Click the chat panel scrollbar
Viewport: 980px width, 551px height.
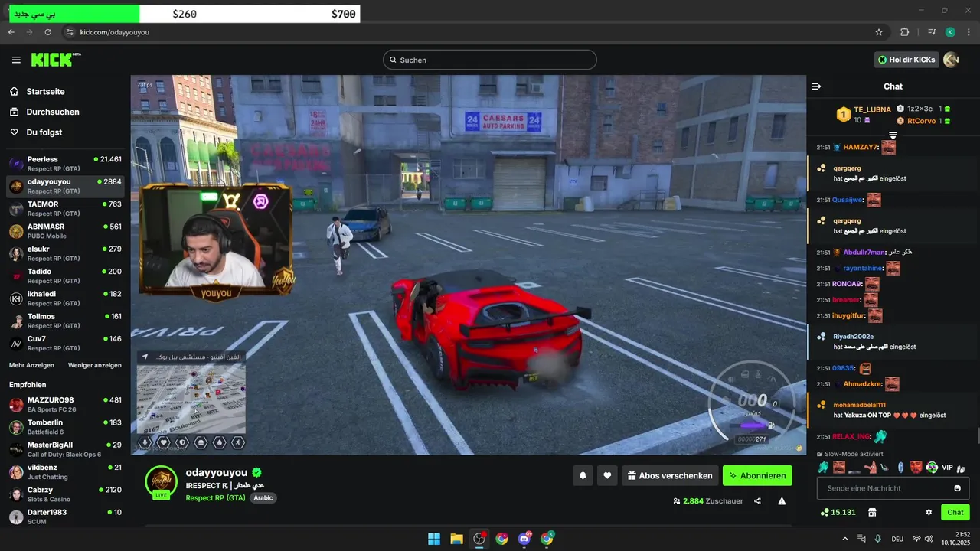tap(977, 436)
